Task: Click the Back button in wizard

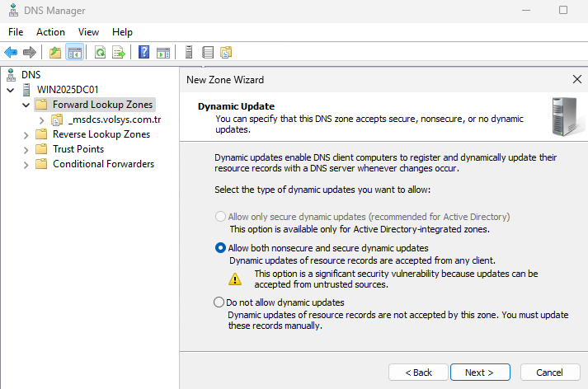Action: coord(418,373)
